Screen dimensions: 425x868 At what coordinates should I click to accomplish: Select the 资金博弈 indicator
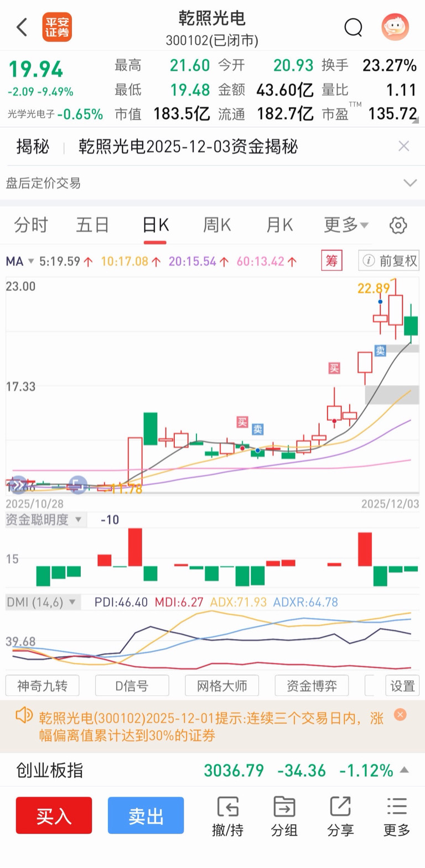tap(312, 686)
